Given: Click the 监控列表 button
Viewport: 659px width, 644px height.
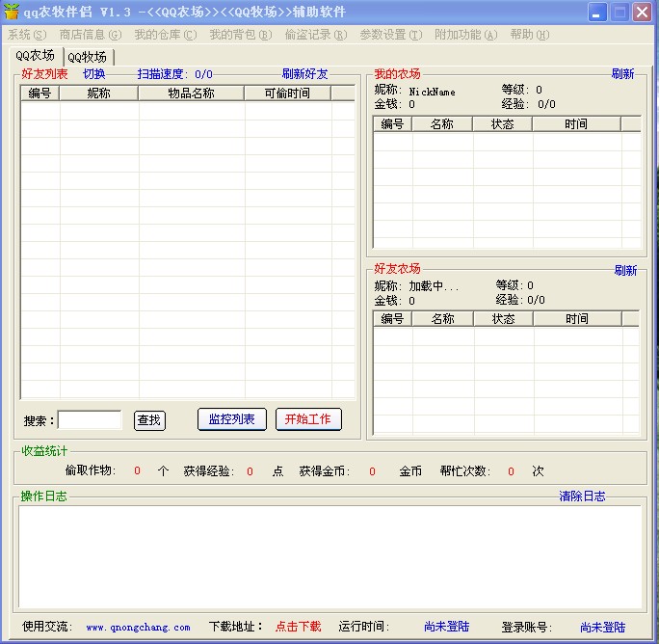Looking at the screenshot, I should coord(232,419).
